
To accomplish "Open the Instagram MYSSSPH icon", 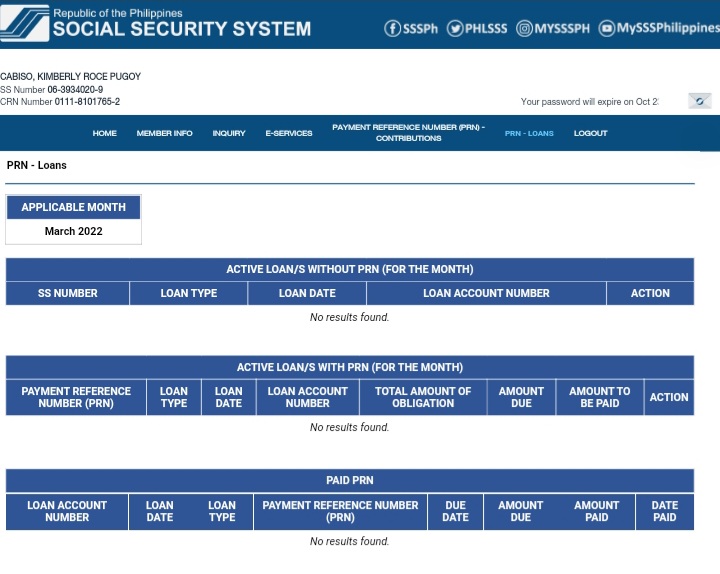I will (525, 28).
